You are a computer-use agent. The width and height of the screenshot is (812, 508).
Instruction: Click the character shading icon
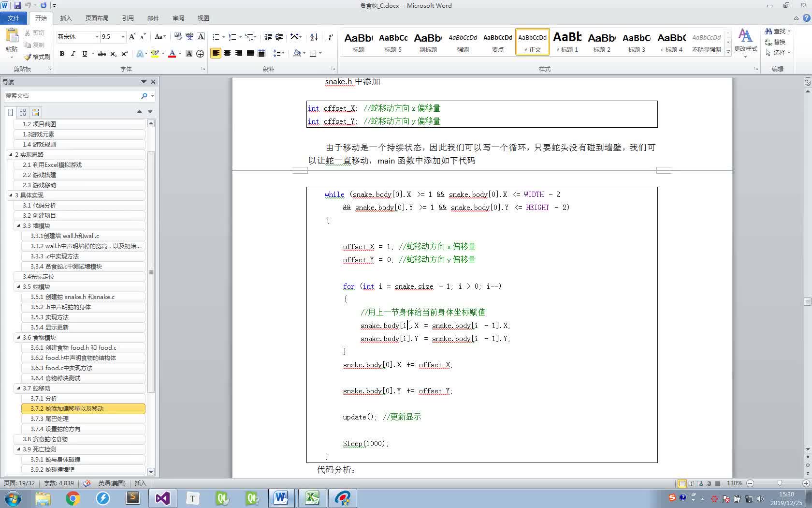[x=189, y=54]
